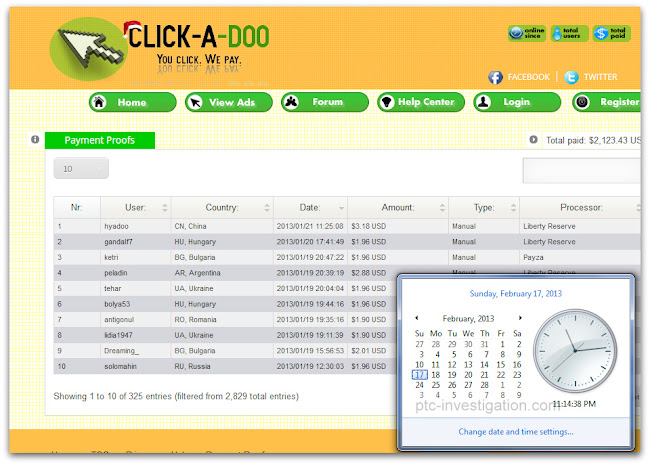This screenshot has width=650, height=465.
Task: Sort table by Type column
Action: [484, 207]
